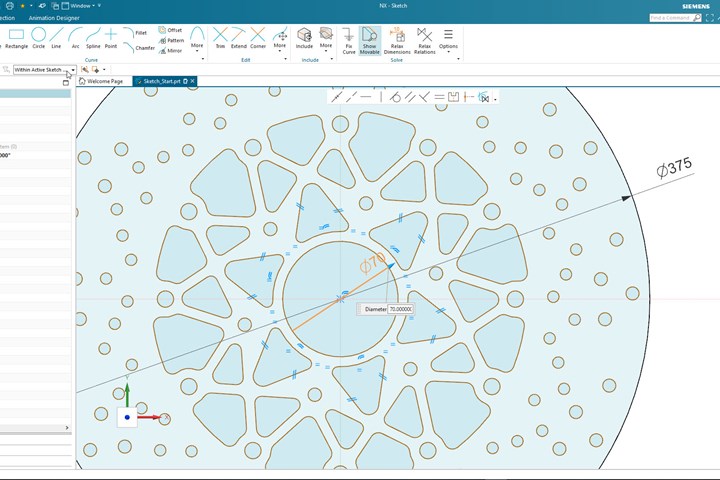The height and width of the screenshot is (480, 720).
Task: Choose the Fillet curve tool
Action: 135,33
